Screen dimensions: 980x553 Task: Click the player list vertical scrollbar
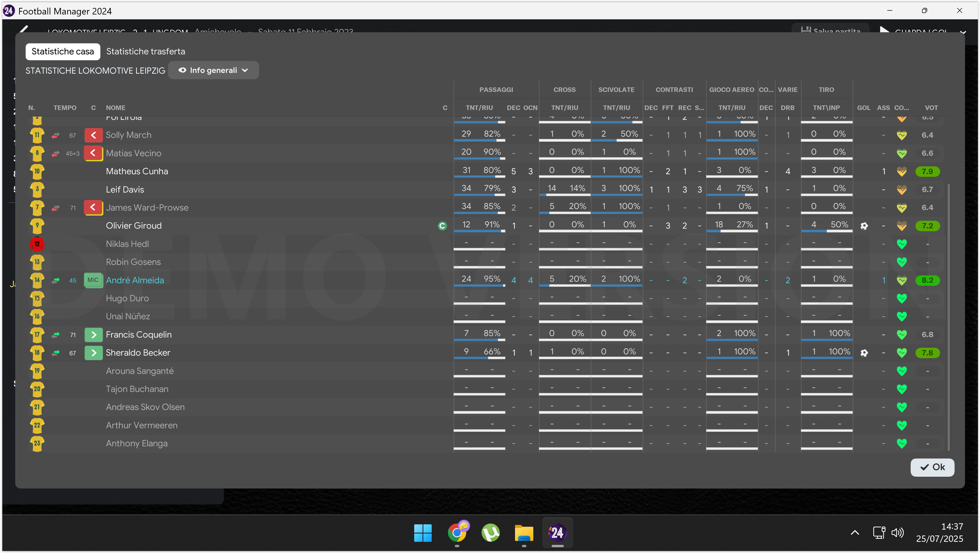coord(948,317)
